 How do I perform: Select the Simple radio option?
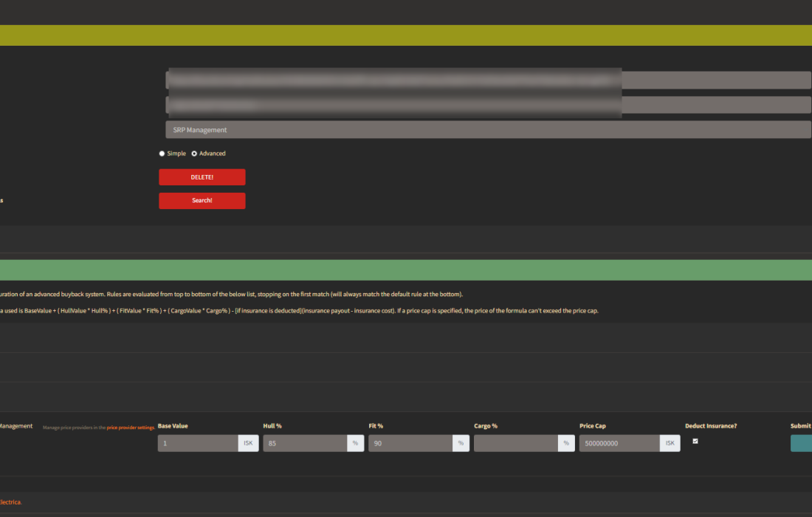pos(162,154)
